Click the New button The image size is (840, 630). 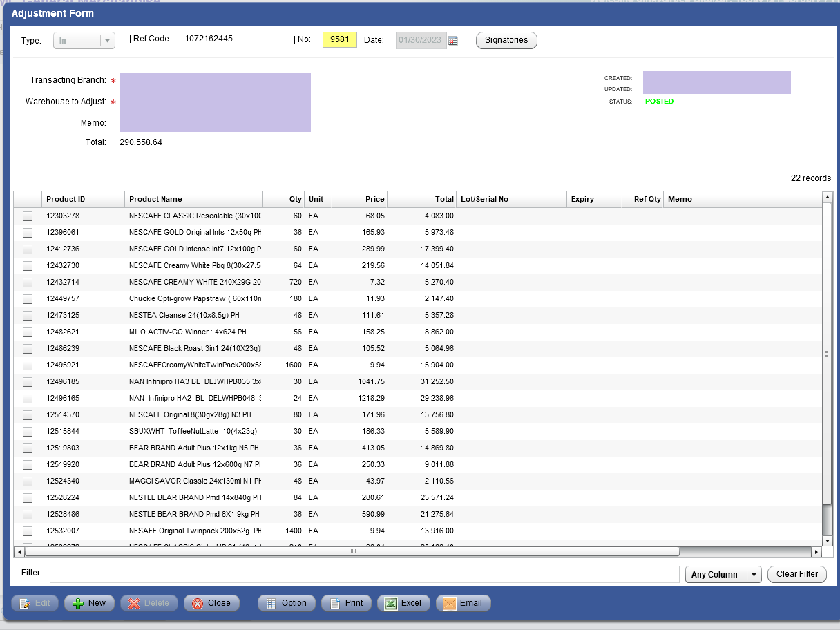coord(89,603)
